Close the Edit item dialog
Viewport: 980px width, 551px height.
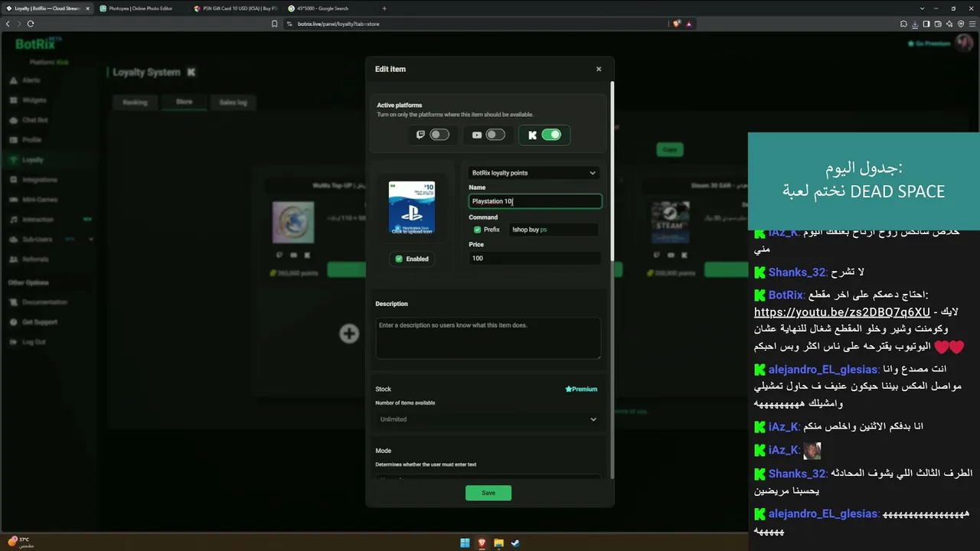599,69
